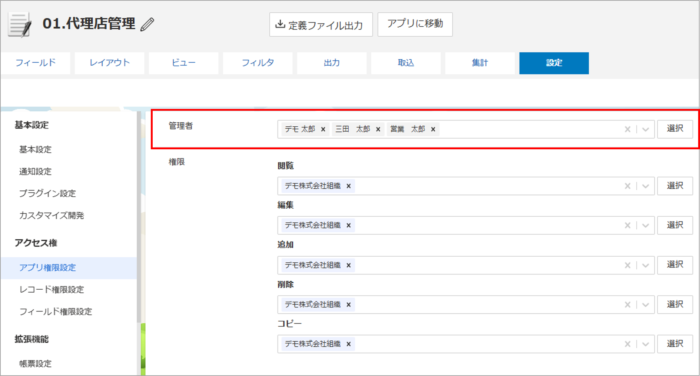Remove デモ株式会社組織 from 削除
The height and width of the screenshot is (376, 700).
pos(349,305)
